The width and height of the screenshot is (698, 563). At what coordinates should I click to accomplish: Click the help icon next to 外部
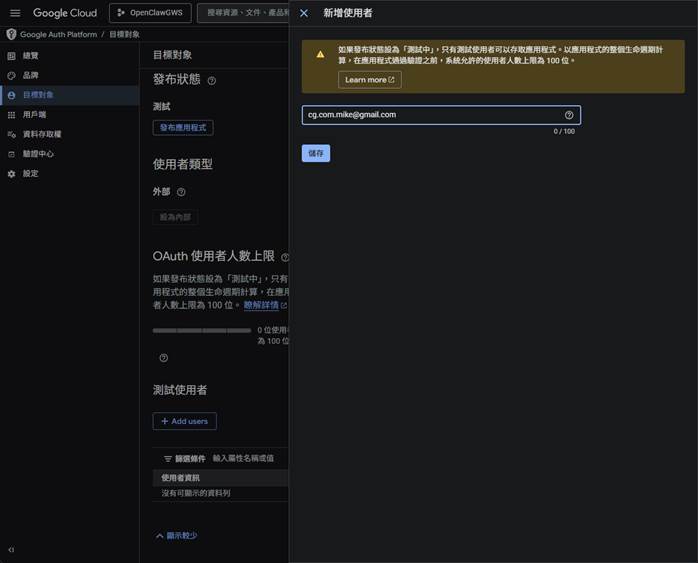(x=181, y=192)
